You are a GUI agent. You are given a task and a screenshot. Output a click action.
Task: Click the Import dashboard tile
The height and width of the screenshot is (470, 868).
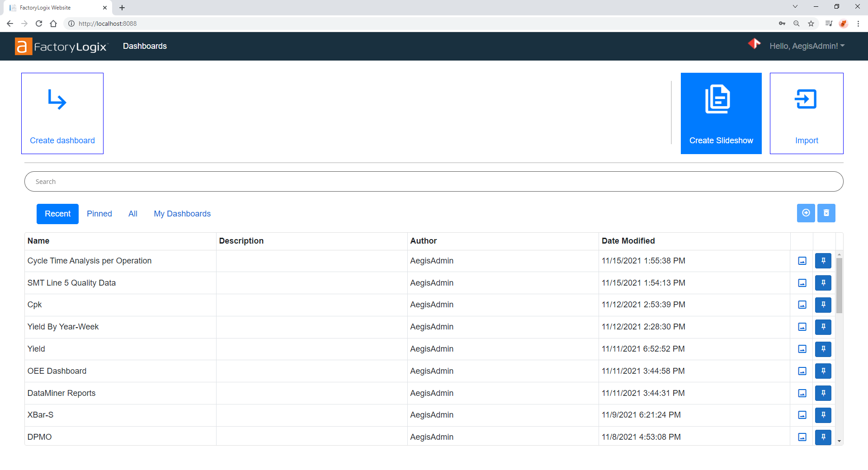(806, 113)
